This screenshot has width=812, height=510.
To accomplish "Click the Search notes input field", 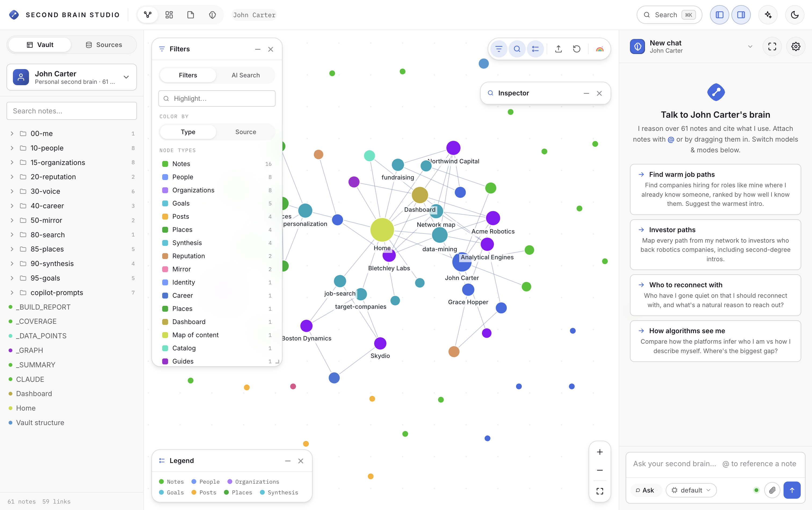I will [71, 111].
